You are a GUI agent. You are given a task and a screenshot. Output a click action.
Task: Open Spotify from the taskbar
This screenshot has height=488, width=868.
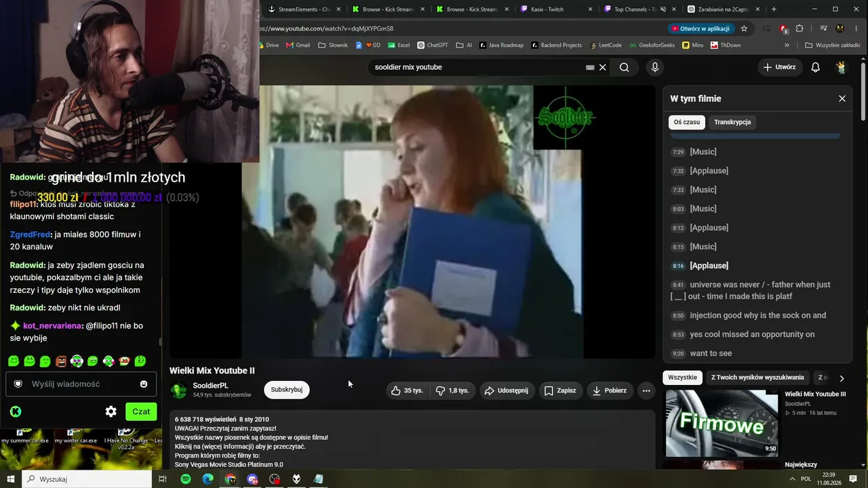point(186,479)
